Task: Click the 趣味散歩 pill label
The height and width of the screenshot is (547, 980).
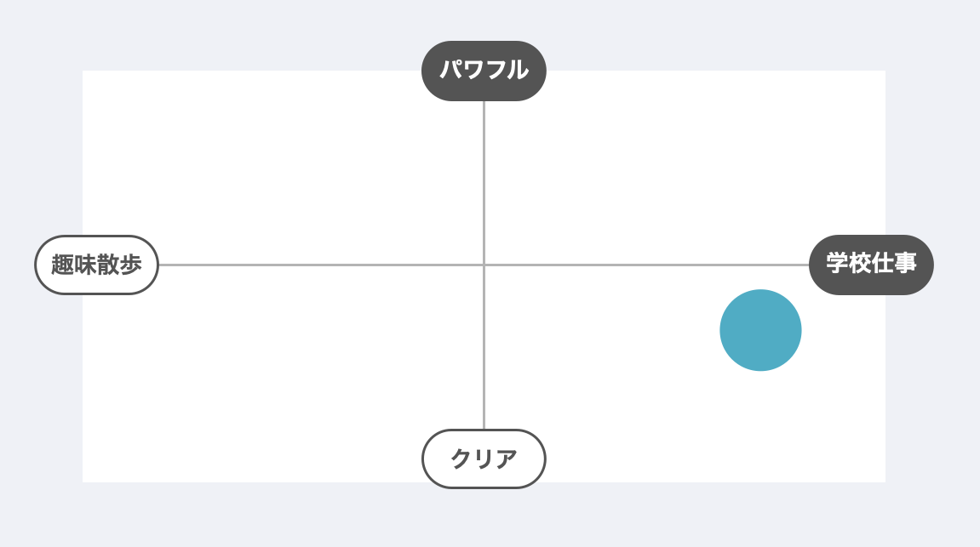Action: pos(96,265)
